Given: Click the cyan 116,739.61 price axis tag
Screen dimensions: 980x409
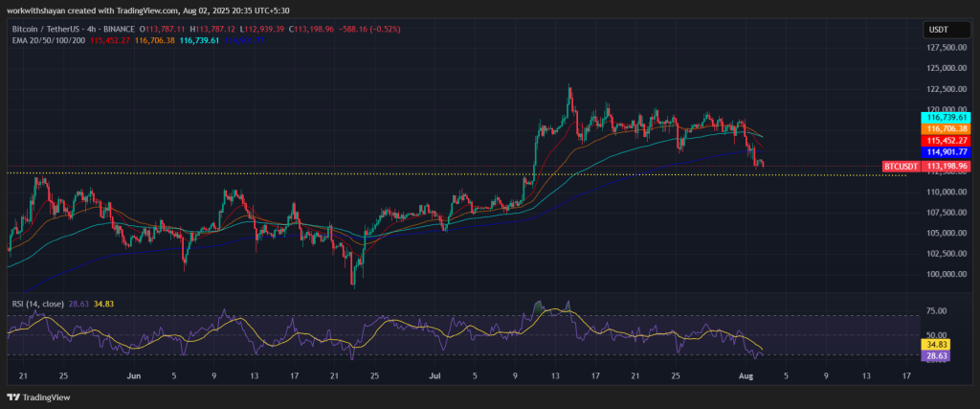Looking at the screenshot, I should 945,117.
